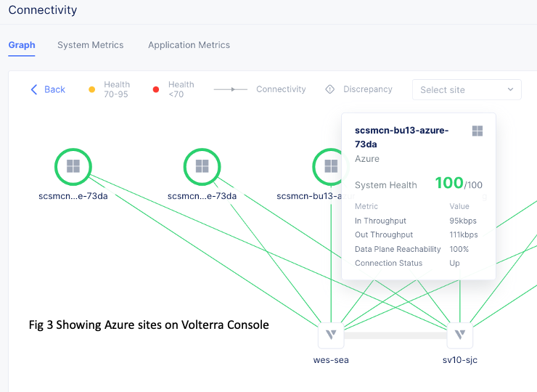Click the back arrow chevron
The image size is (537, 392).
click(x=33, y=89)
